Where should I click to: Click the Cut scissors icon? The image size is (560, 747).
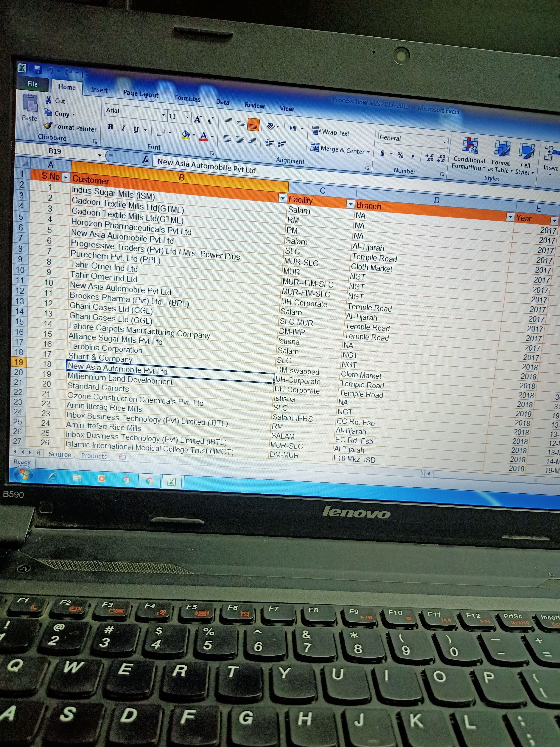[x=49, y=100]
